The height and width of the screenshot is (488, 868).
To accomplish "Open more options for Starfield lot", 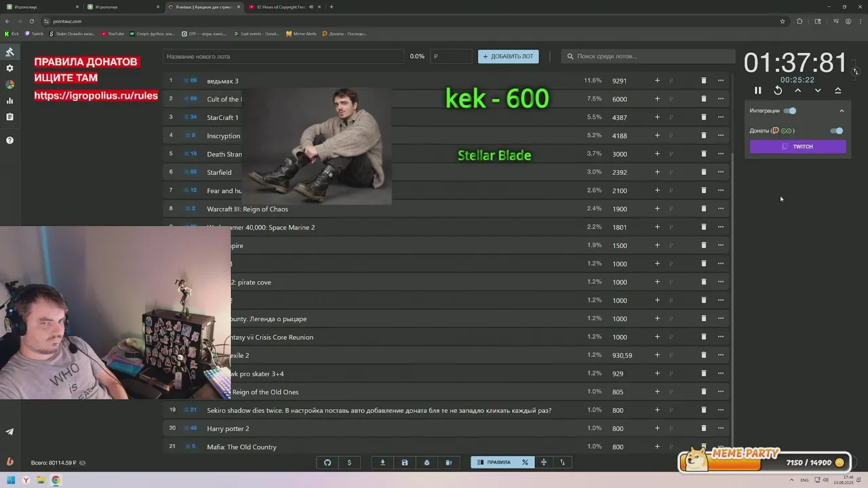I will tap(721, 172).
